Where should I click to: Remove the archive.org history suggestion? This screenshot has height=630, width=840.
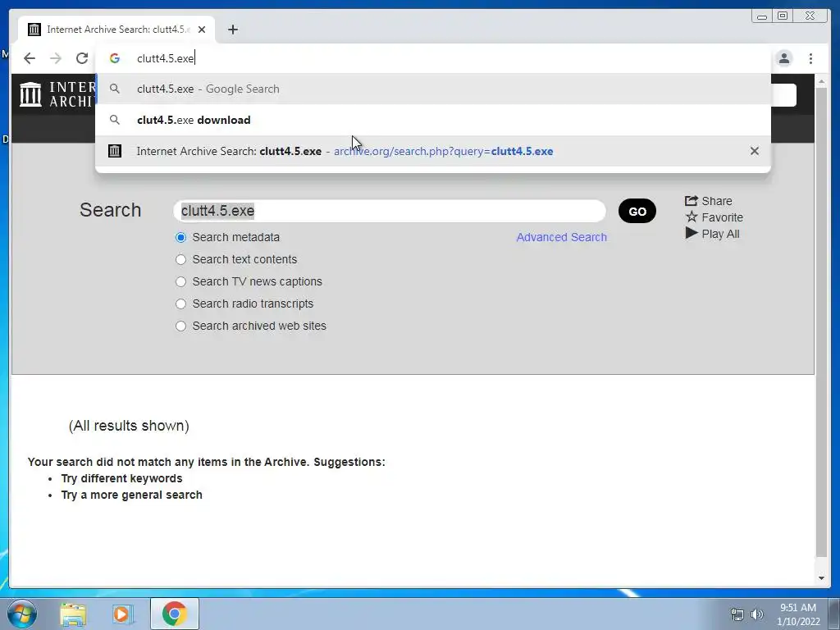(755, 151)
